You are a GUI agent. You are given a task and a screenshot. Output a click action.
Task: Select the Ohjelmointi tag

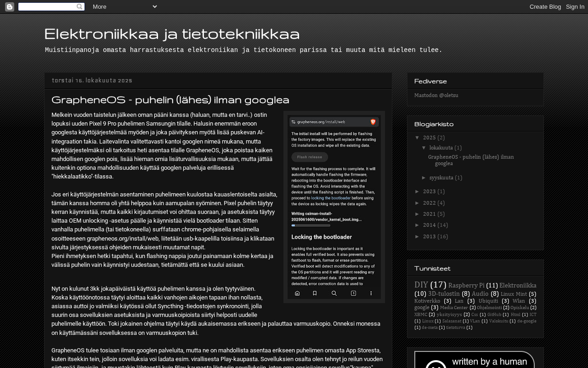pyautogui.click(x=489, y=308)
